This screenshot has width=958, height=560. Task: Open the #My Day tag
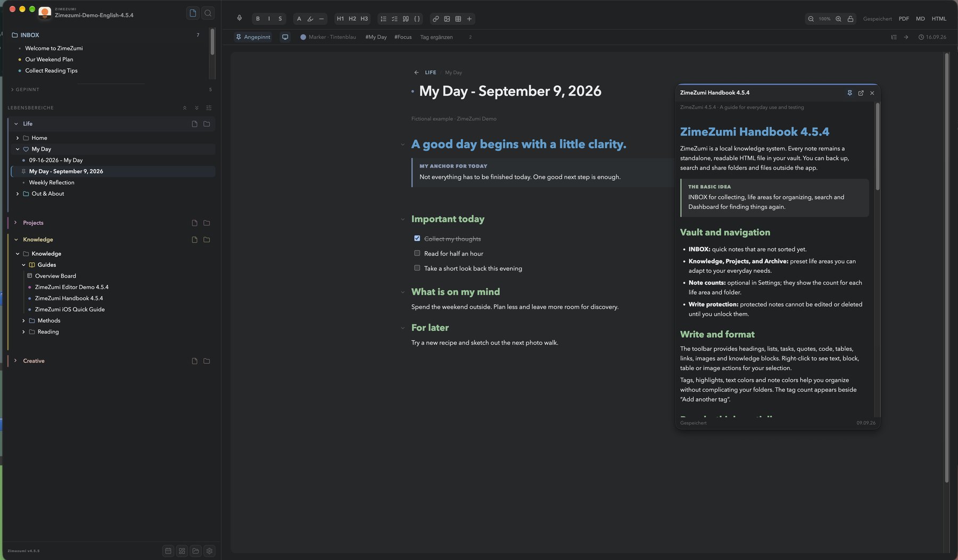(376, 37)
